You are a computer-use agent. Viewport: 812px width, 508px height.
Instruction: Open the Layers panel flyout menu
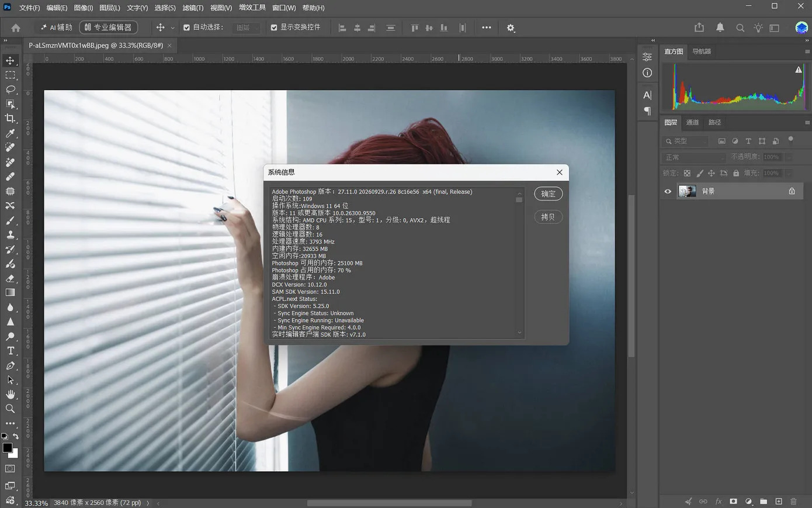pos(807,123)
